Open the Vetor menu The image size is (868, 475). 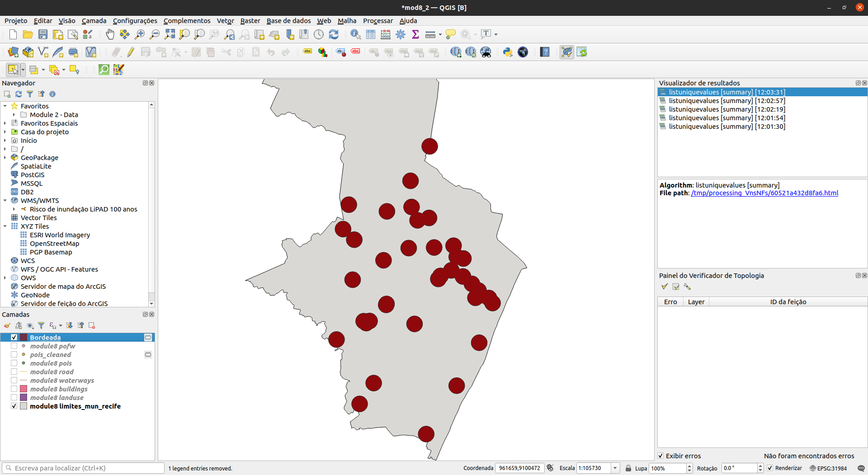pos(225,21)
